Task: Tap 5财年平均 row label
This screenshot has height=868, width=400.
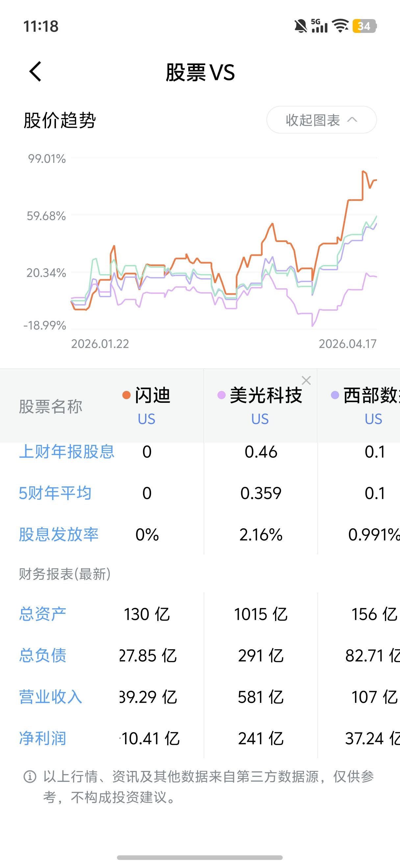Action: coord(55,493)
